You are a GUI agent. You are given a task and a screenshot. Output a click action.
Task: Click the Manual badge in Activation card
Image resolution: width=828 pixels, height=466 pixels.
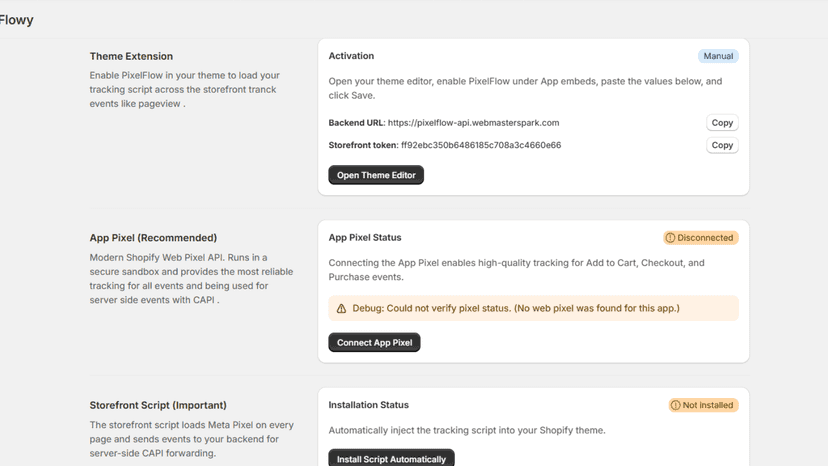click(x=718, y=56)
